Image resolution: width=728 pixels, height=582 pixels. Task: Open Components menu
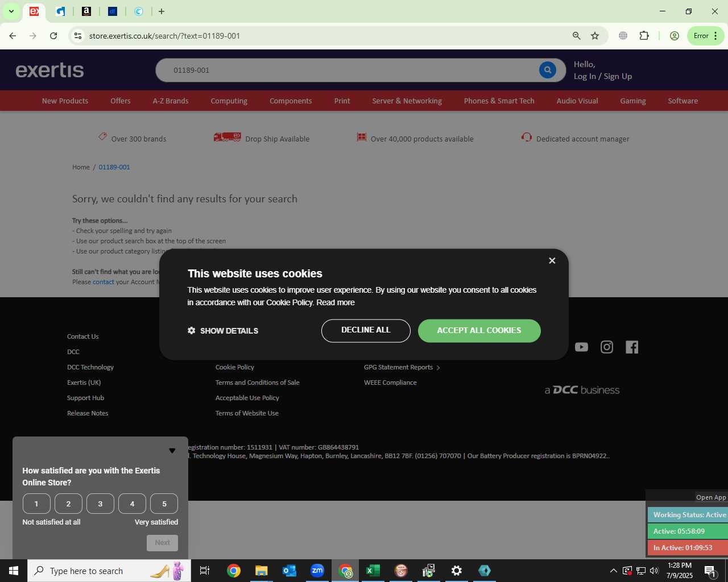291,101
